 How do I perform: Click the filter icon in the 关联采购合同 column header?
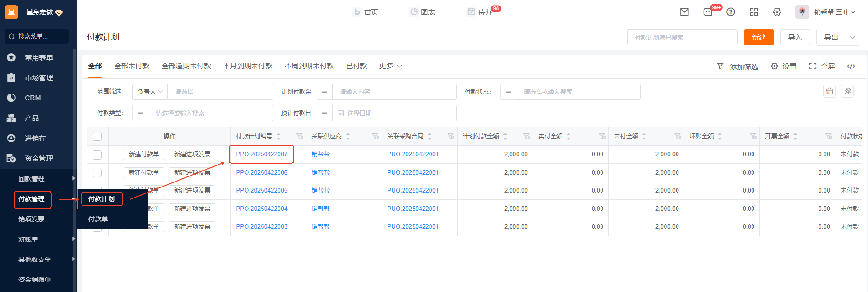click(451, 136)
